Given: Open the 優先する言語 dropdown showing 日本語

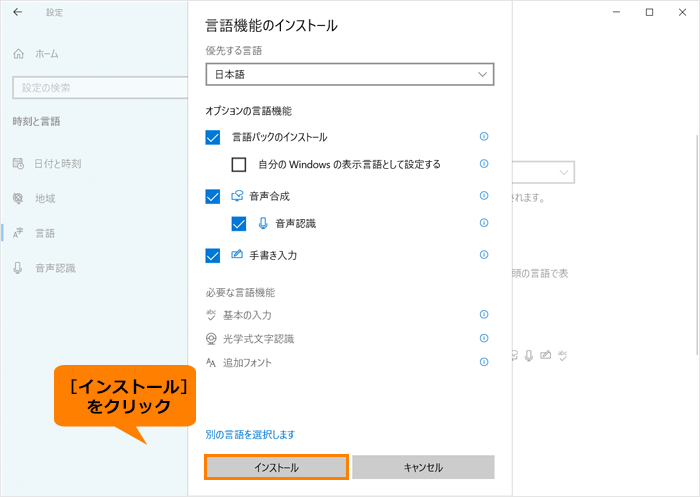Looking at the screenshot, I should 350,74.
